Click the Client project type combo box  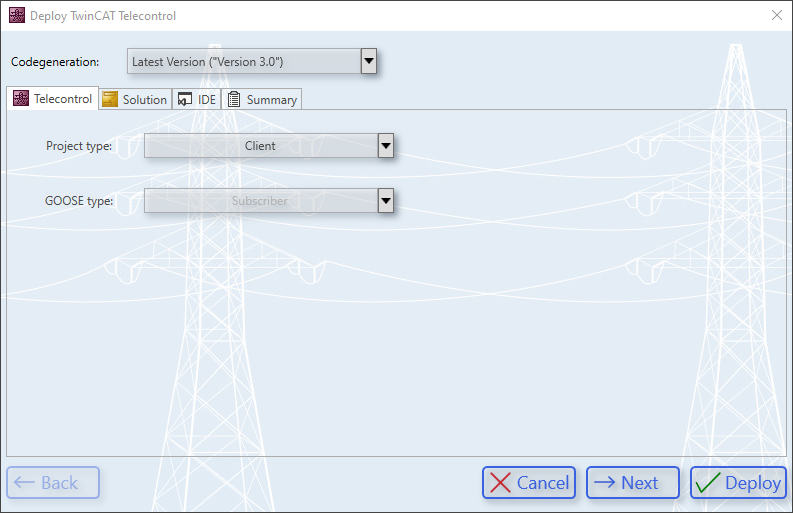point(269,146)
